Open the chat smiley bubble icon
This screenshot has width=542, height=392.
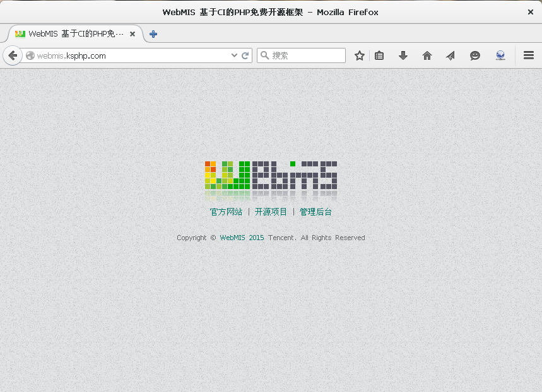475,55
